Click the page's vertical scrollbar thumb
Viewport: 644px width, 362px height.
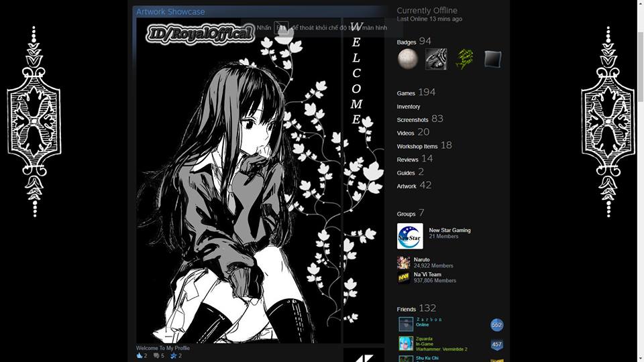tap(641, 66)
